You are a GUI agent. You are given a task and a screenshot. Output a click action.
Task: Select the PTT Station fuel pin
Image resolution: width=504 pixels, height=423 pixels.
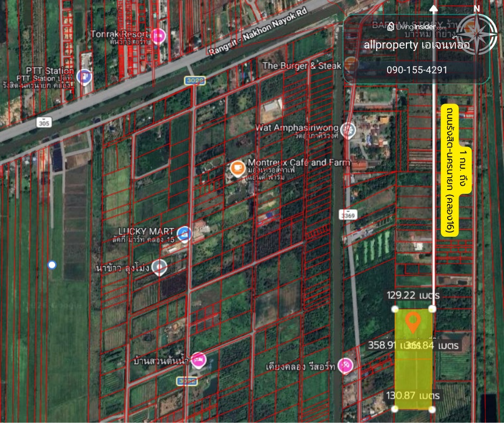(x=84, y=77)
